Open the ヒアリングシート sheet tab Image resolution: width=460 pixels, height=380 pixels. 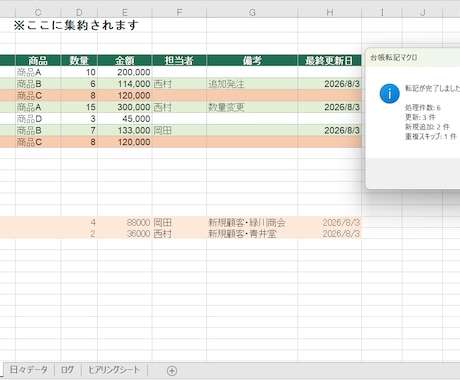[114, 370]
